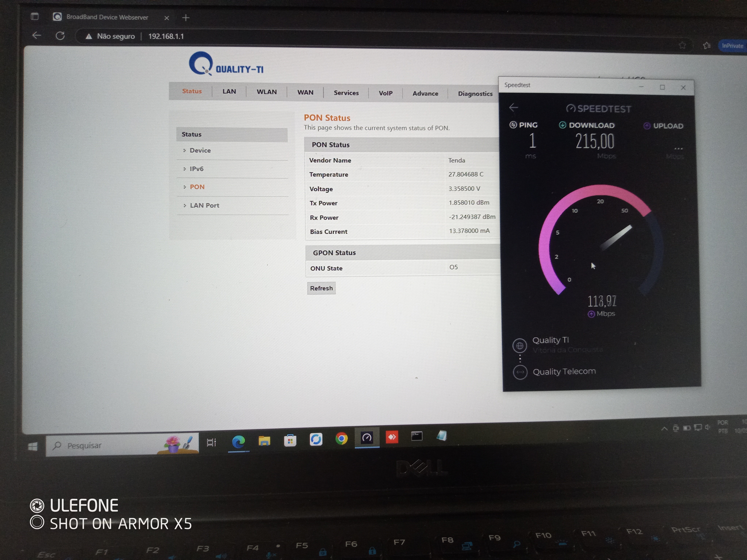Open Chrome from the taskbar
747x560 pixels.
click(x=341, y=438)
